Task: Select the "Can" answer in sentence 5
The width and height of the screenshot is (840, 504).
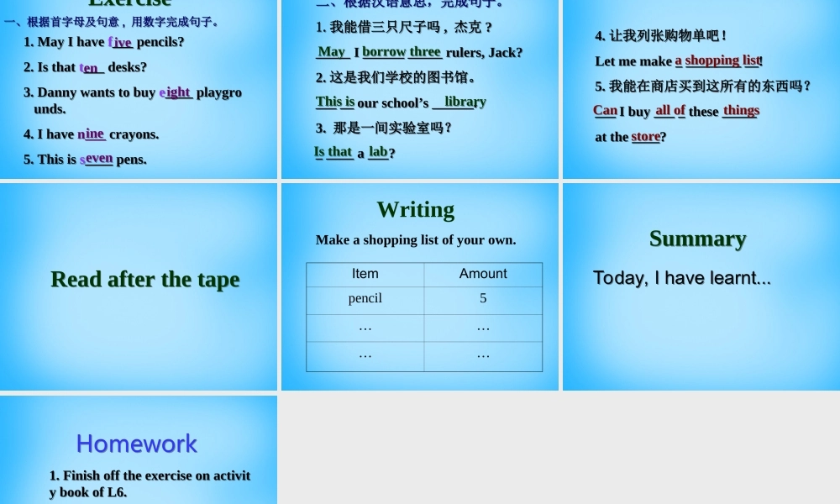Action: pyautogui.click(x=605, y=111)
